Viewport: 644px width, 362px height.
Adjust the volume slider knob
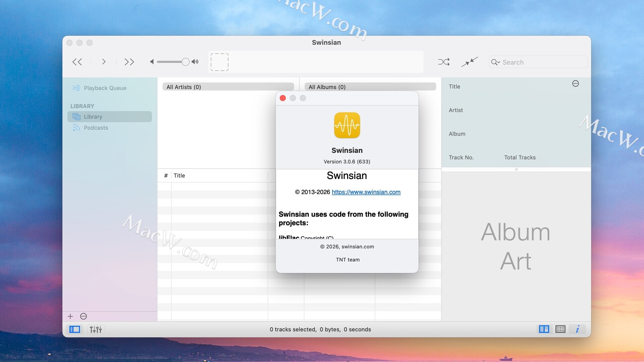[185, 62]
